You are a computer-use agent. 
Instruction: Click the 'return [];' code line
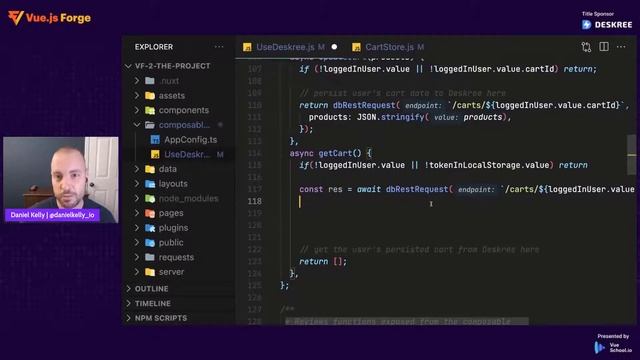coord(322,261)
